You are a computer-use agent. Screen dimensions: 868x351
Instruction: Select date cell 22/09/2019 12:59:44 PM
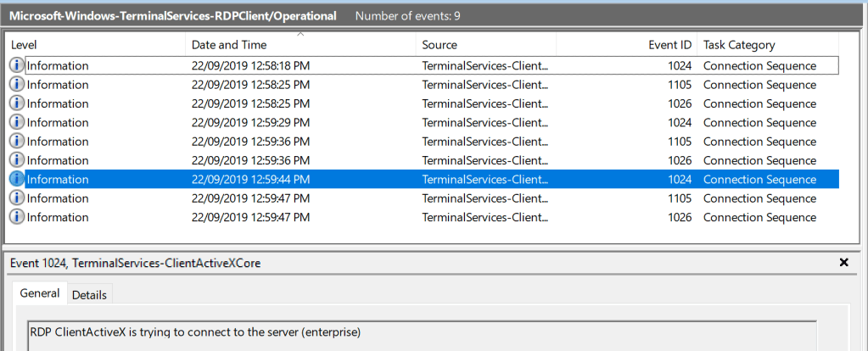(x=251, y=179)
